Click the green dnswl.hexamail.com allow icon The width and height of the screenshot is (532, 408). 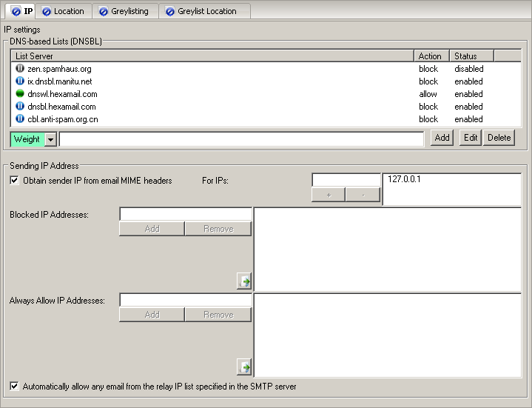(x=19, y=94)
